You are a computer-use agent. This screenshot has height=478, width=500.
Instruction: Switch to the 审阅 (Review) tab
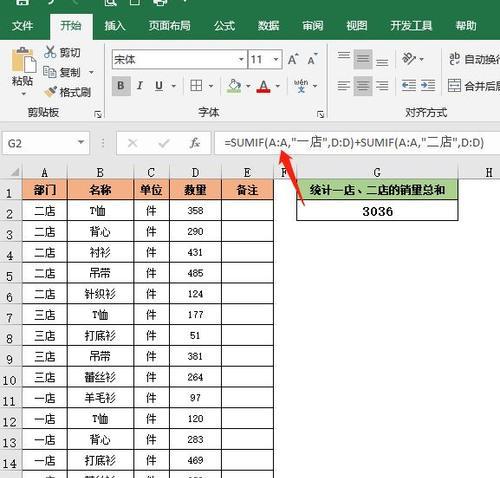(313, 26)
